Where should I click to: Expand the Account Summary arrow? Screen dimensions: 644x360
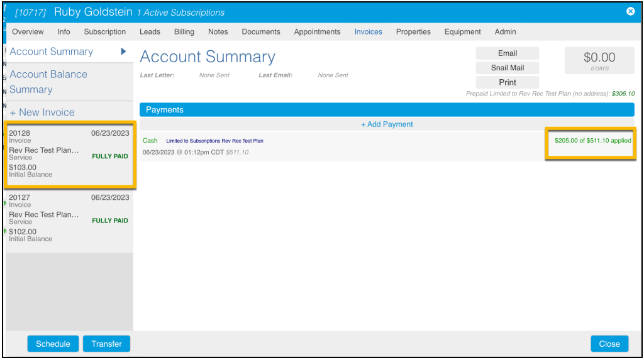coord(124,52)
